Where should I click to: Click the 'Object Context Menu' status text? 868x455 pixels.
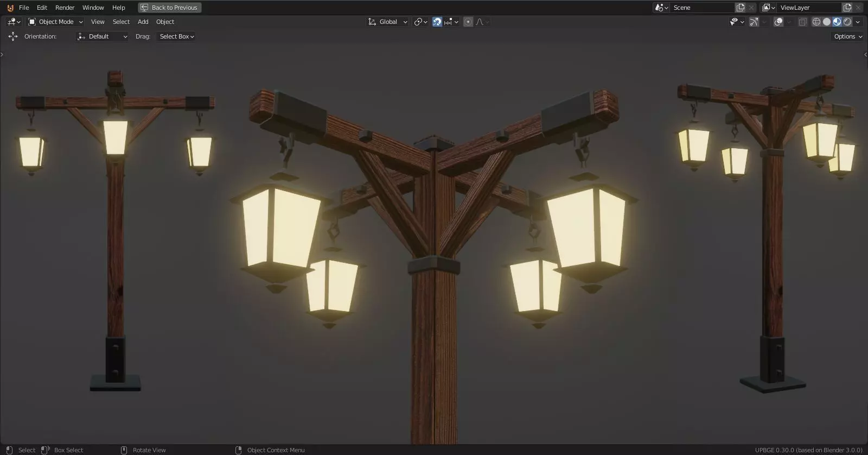(x=276, y=450)
